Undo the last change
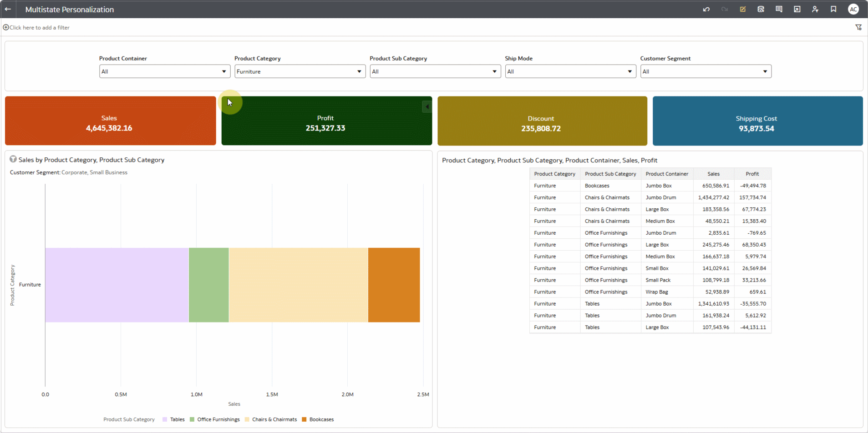Image resolution: width=868 pixels, height=433 pixels. 706,9
